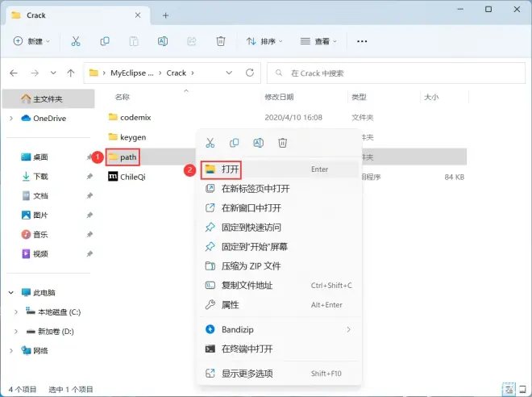This screenshot has height=397, width=532.
Task: Expand 网络 (Network) tree node
Action: point(11,350)
